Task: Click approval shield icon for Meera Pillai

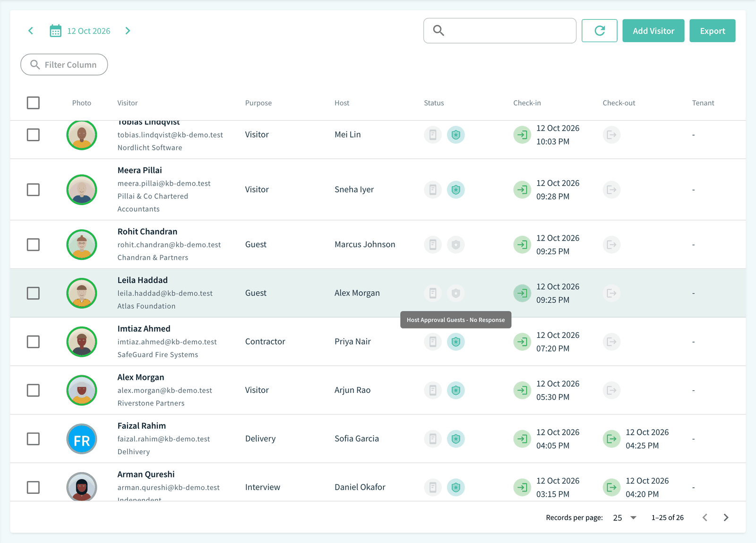Action: pos(455,190)
